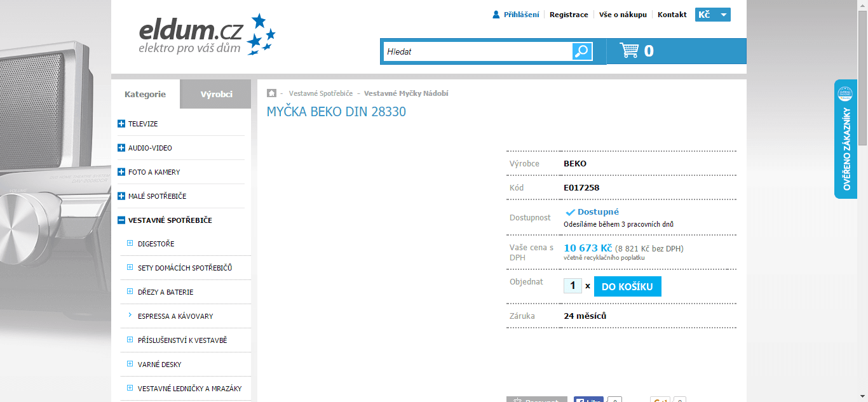Click the price 10 673 Kč

pyautogui.click(x=588, y=248)
